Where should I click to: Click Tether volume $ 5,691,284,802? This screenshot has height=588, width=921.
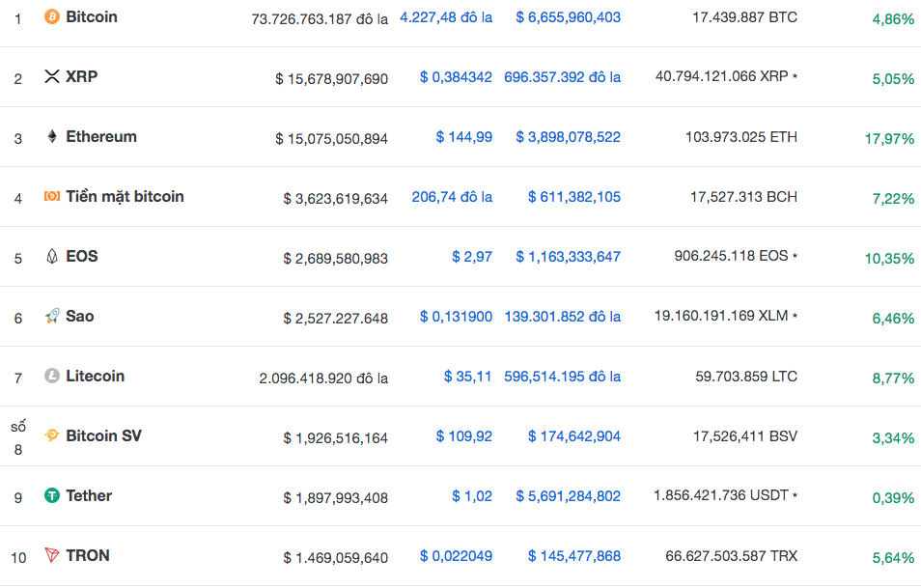tap(568, 496)
